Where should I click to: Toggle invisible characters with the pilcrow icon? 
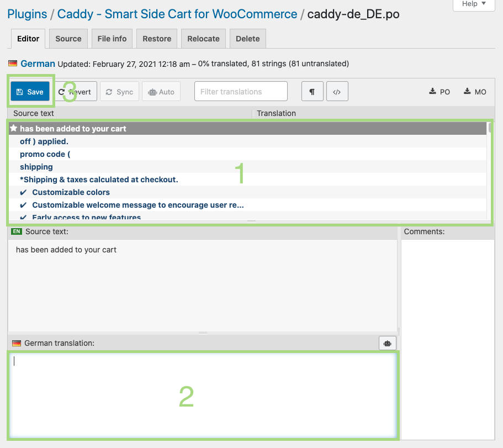[312, 92]
